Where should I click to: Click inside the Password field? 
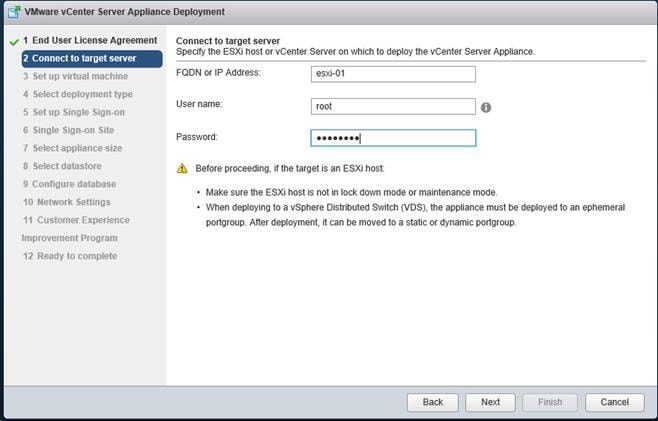pyautogui.click(x=393, y=138)
